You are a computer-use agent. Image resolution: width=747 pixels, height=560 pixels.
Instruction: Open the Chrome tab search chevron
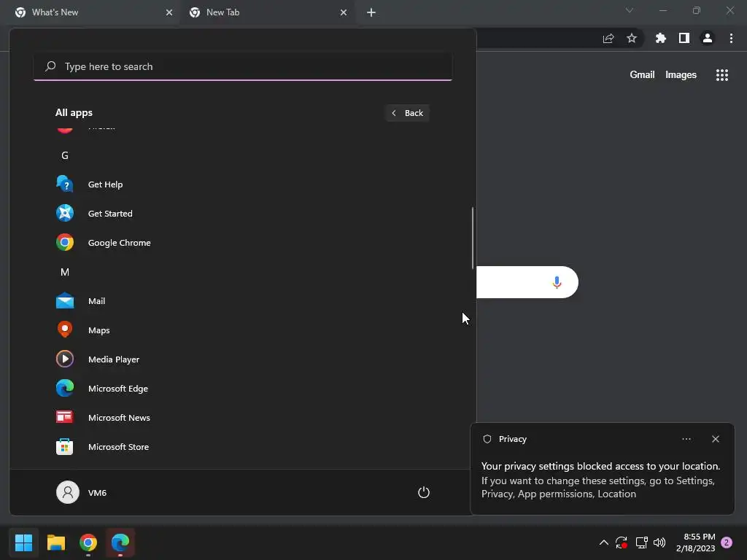(630, 10)
